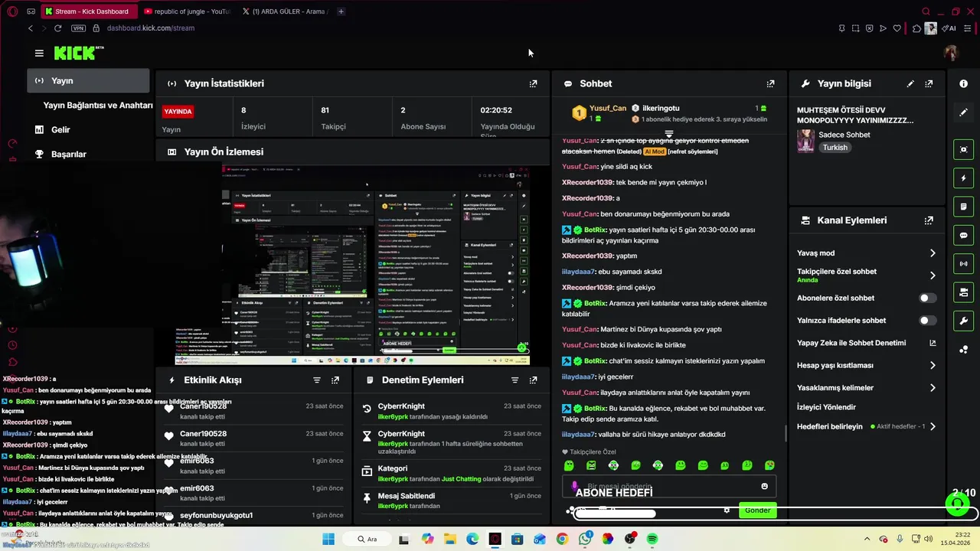The width and height of the screenshot is (980, 551).
Task: Pop out the Yayın bilgisi panel
Action: (929, 83)
